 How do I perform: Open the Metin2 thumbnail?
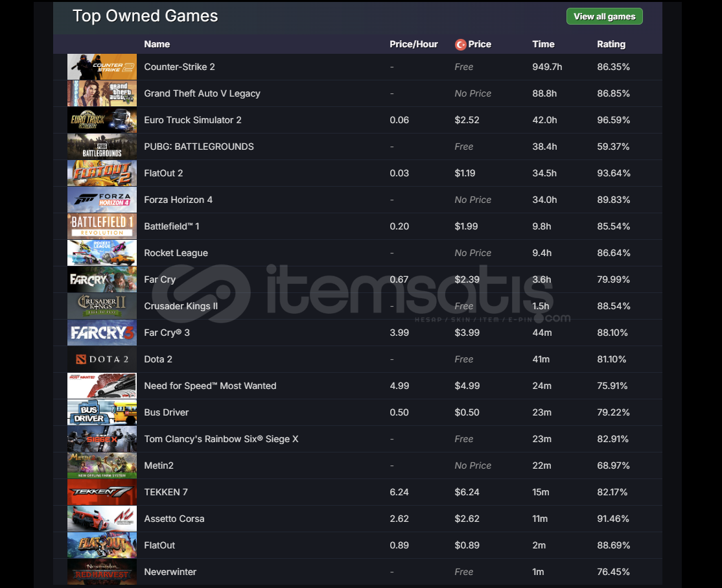click(102, 466)
